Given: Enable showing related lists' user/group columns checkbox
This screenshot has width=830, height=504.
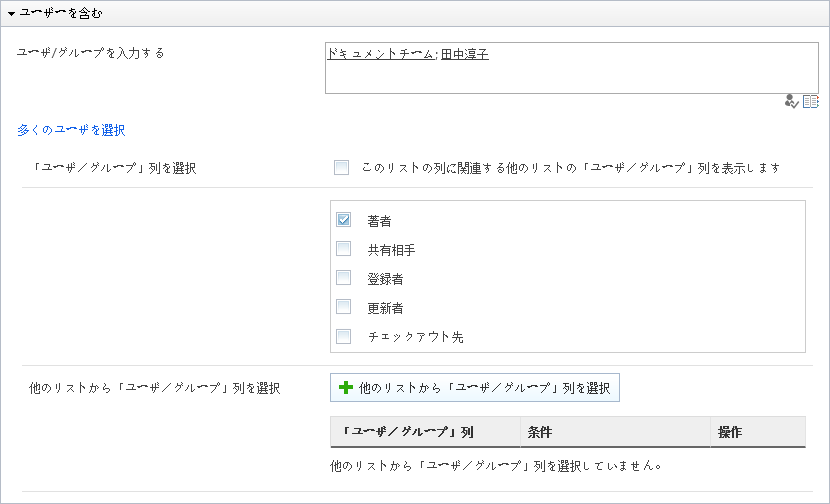Looking at the screenshot, I should (341, 168).
